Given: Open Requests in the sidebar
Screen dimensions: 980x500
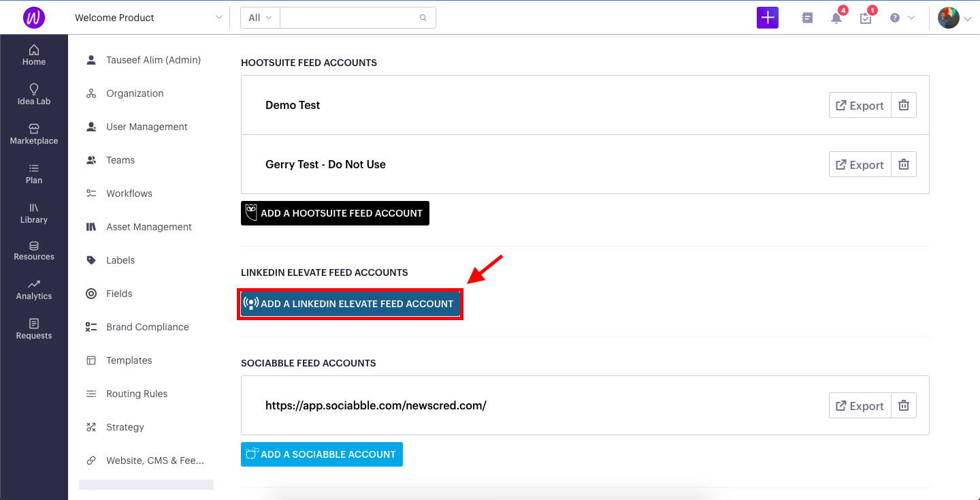Looking at the screenshot, I should [34, 329].
